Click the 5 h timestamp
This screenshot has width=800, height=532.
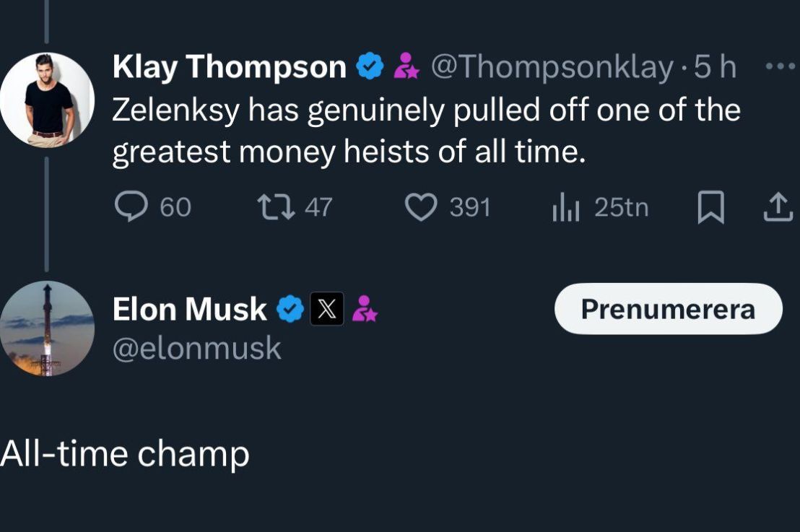coord(715,66)
